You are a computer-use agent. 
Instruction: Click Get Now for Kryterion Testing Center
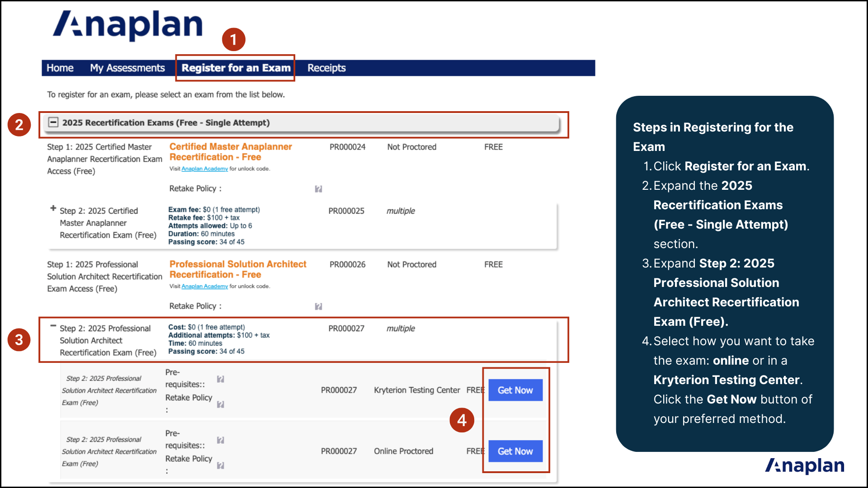tap(515, 390)
